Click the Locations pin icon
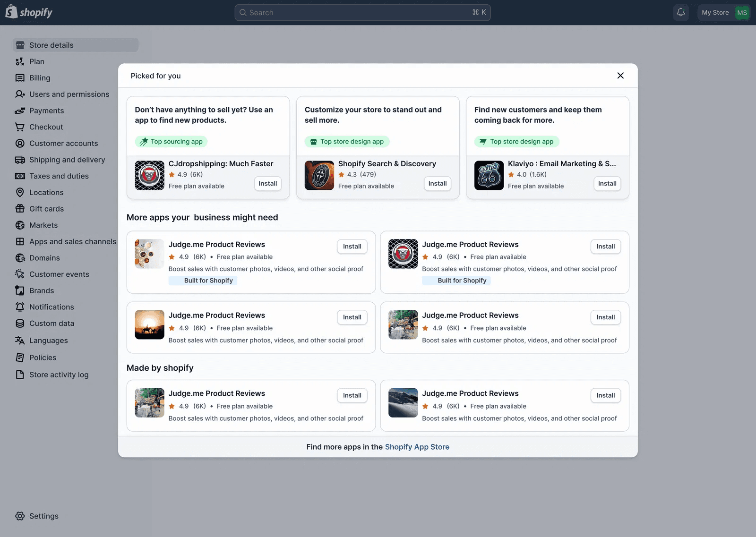The image size is (756, 537). pos(20,192)
